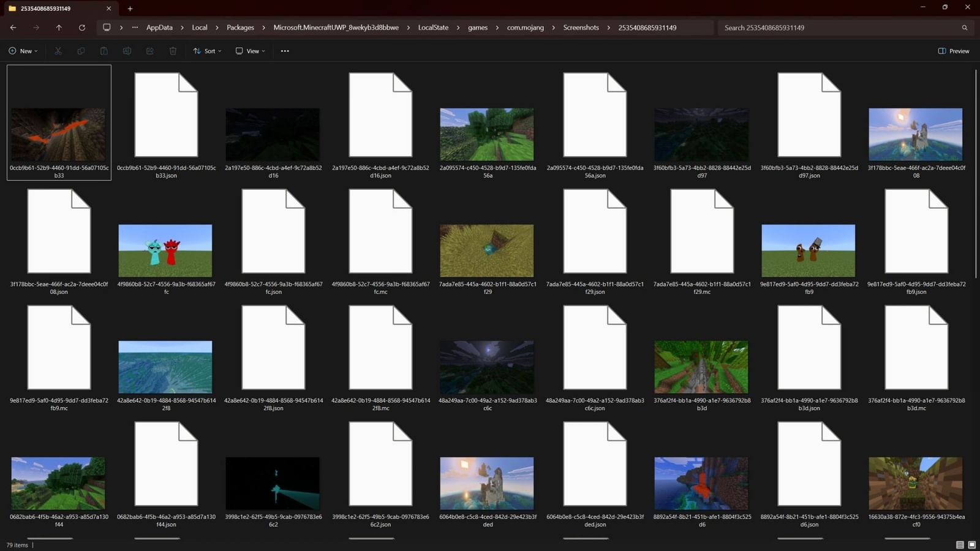Go up one folder level
This screenshot has height=551, width=980.
[x=59, y=28]
